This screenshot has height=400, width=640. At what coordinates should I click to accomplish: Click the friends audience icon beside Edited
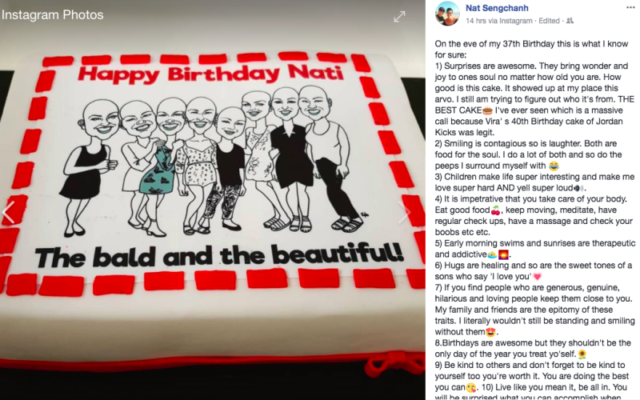(x=570, y=21)
